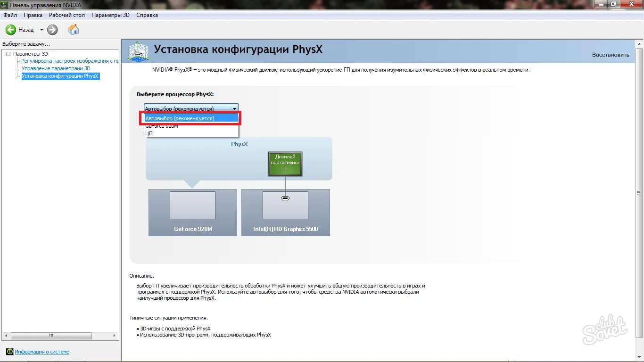This screenshot has width=644, height=362.
Task: Select Регулировка настроек изображения tree item
Action: coord(70,61)
